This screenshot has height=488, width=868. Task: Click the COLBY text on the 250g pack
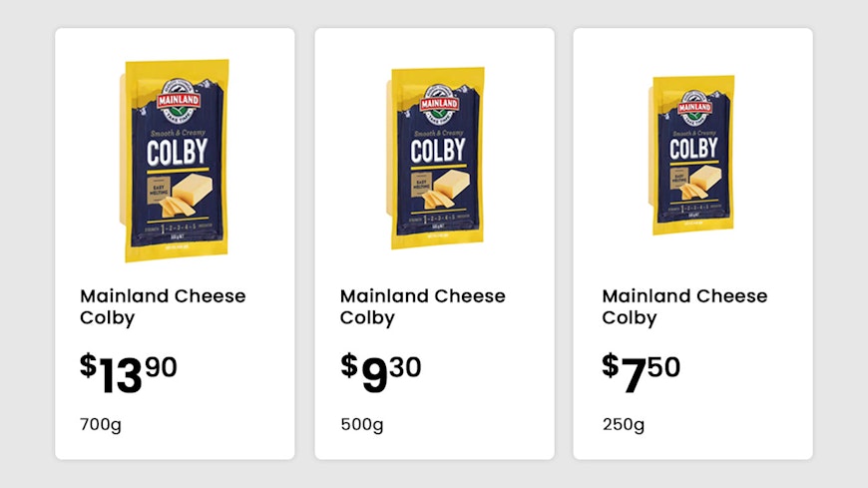pyautogui.click(x=691, y=149)
